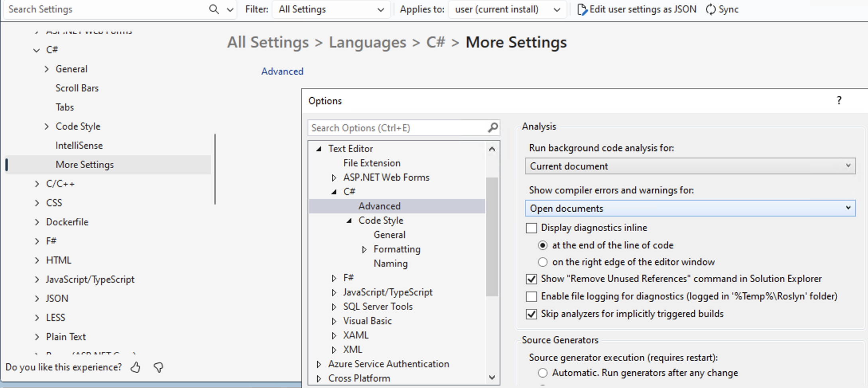Screen dimensions: 868x388
Task: Uncheck Skip analyzers for implicitly triggered builds
Action: point(531,314)
